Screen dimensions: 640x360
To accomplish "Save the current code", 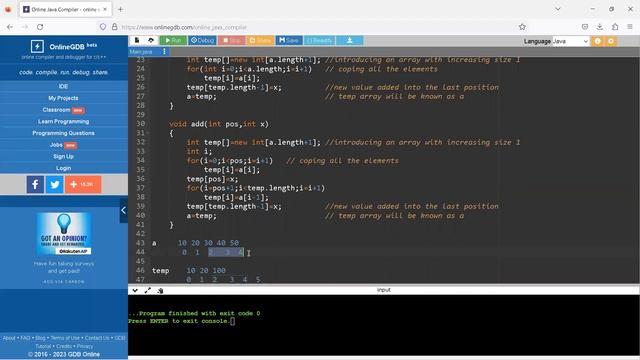I will [289, 40].
